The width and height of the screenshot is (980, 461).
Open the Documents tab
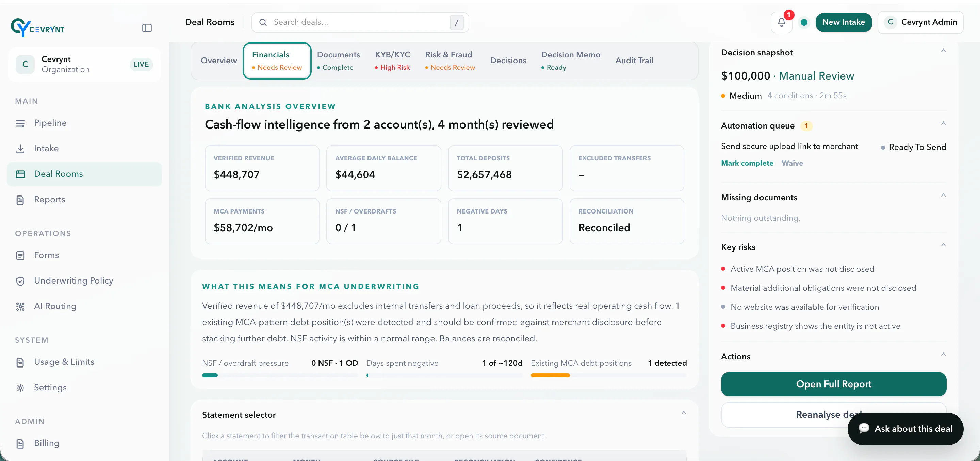click(338, 61)
